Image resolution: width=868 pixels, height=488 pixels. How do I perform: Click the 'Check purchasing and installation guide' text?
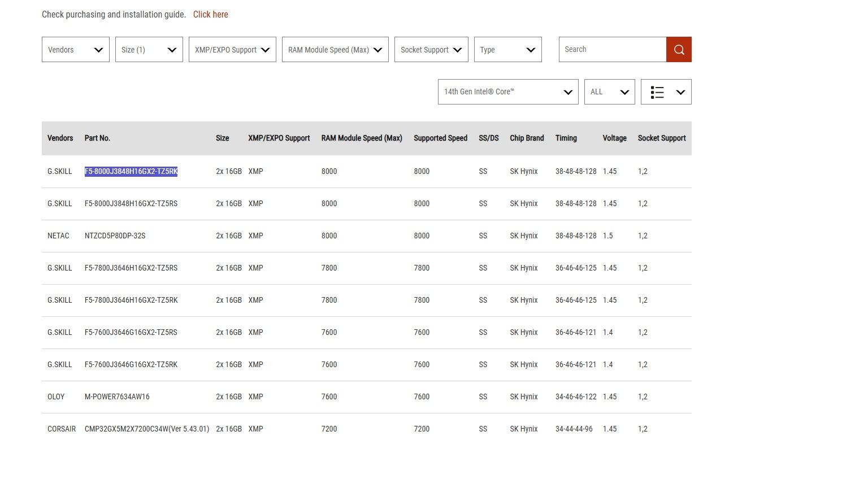[x=114, y=15]
